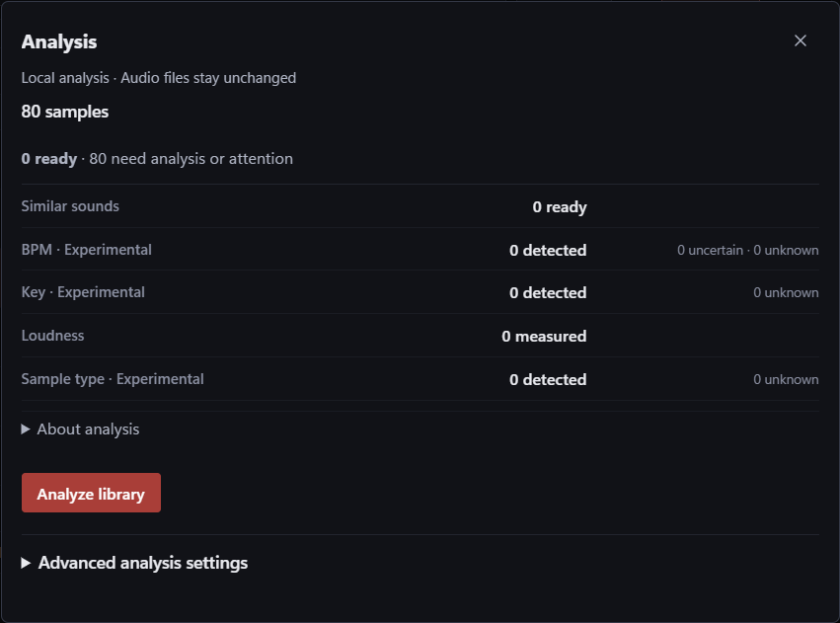Click the '0 detected' value in BPM row
The image size is (840, 623).
(548, 250)
